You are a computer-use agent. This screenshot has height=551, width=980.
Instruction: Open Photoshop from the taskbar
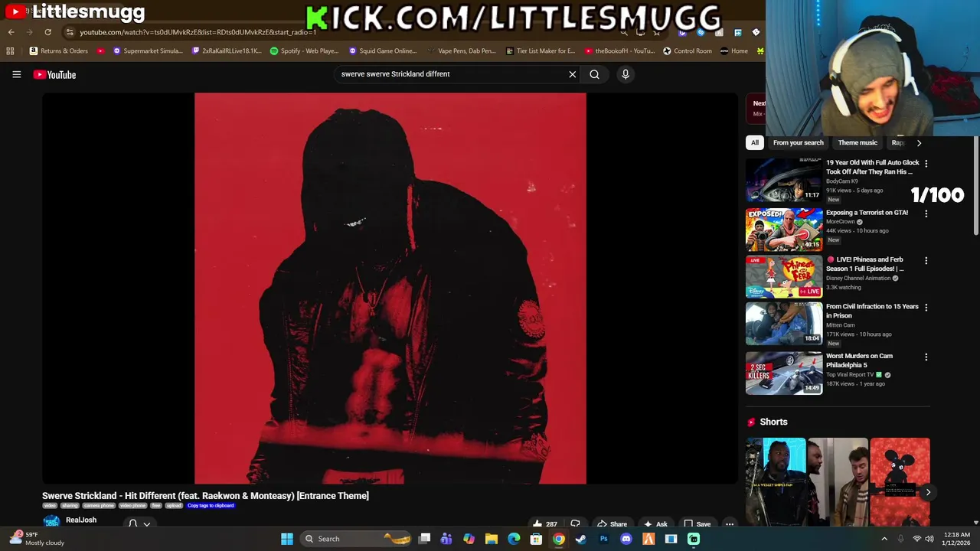603,539
